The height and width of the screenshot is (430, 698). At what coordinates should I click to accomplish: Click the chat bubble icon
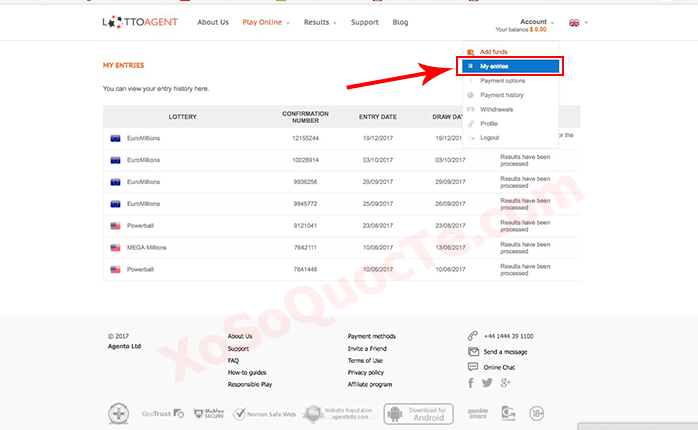(x=473, y=367)
